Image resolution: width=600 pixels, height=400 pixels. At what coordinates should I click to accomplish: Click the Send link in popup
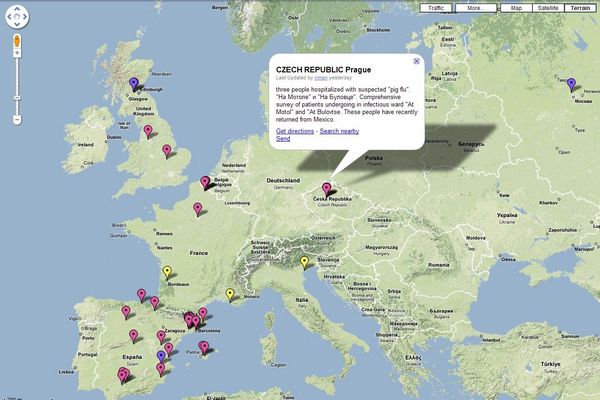click(282, 139)
